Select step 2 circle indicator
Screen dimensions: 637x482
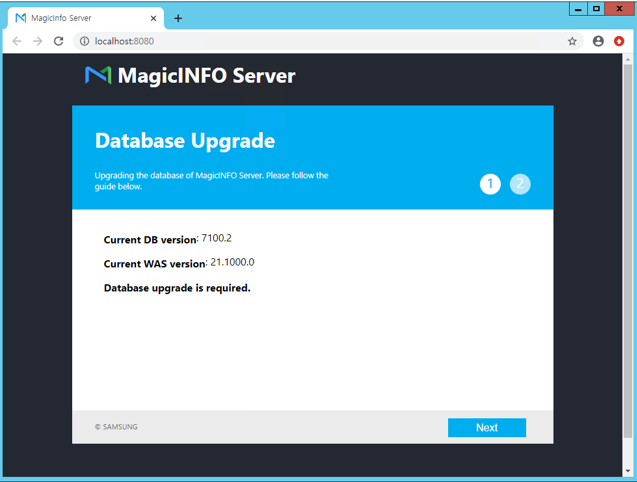[520, 184]
